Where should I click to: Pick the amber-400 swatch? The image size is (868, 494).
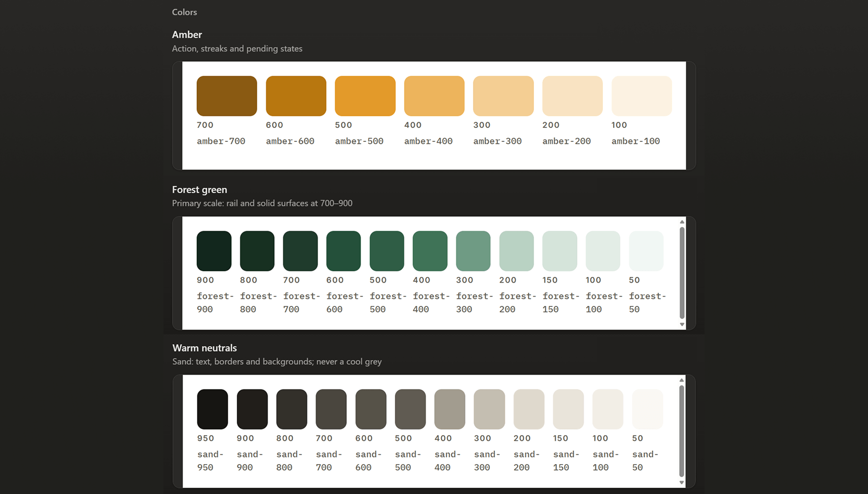click(434, 96)
